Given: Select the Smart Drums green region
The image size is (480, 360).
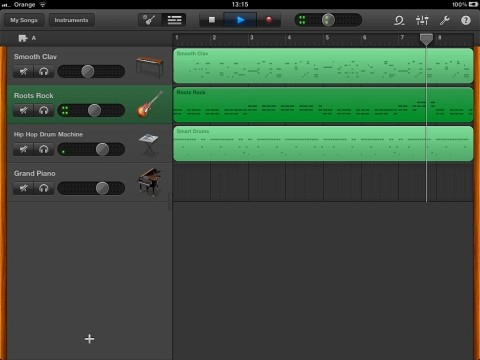Looking at the screenshot, I should 323,144.
